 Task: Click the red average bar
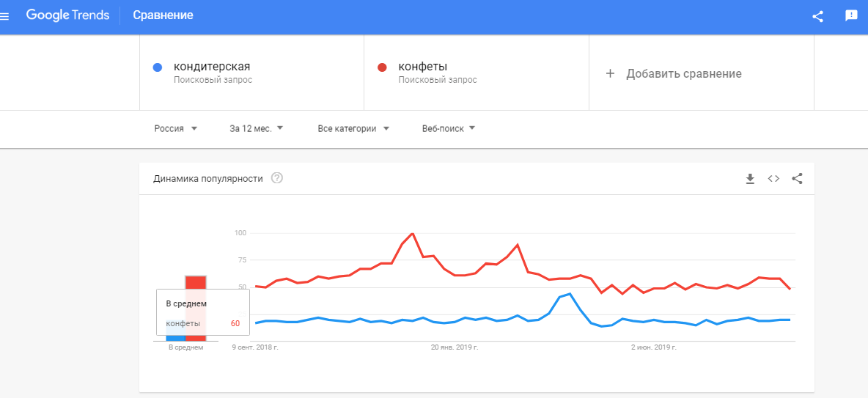(196, 282)
